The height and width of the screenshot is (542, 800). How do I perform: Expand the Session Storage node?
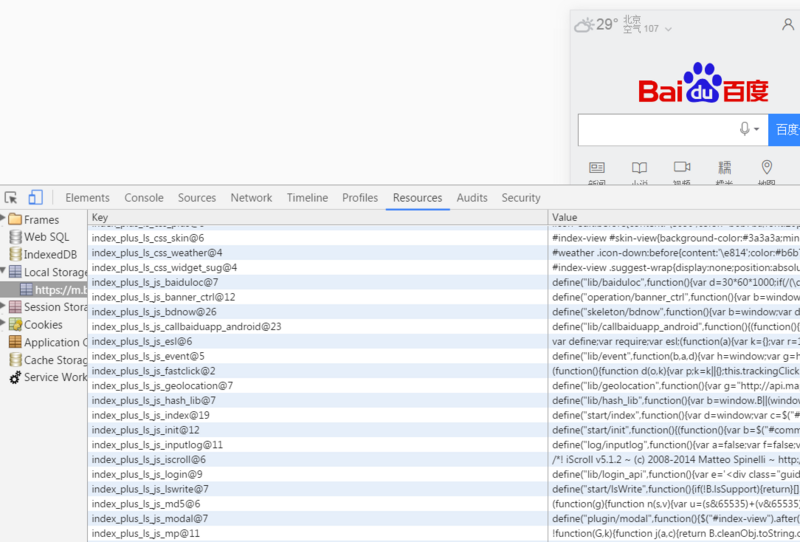click(3, 306)
